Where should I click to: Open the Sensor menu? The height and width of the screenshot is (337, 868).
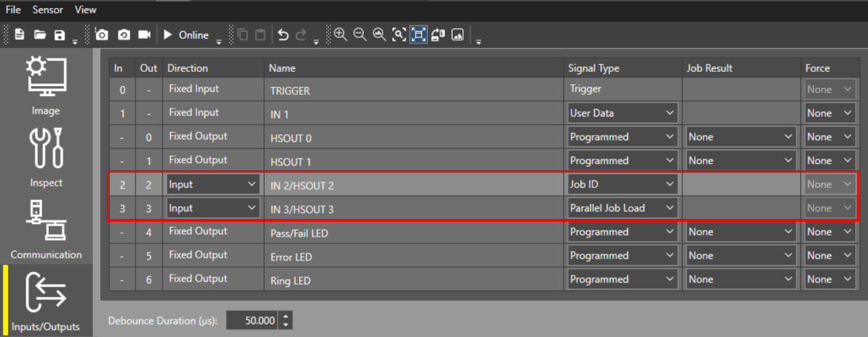tap(48, 9)
